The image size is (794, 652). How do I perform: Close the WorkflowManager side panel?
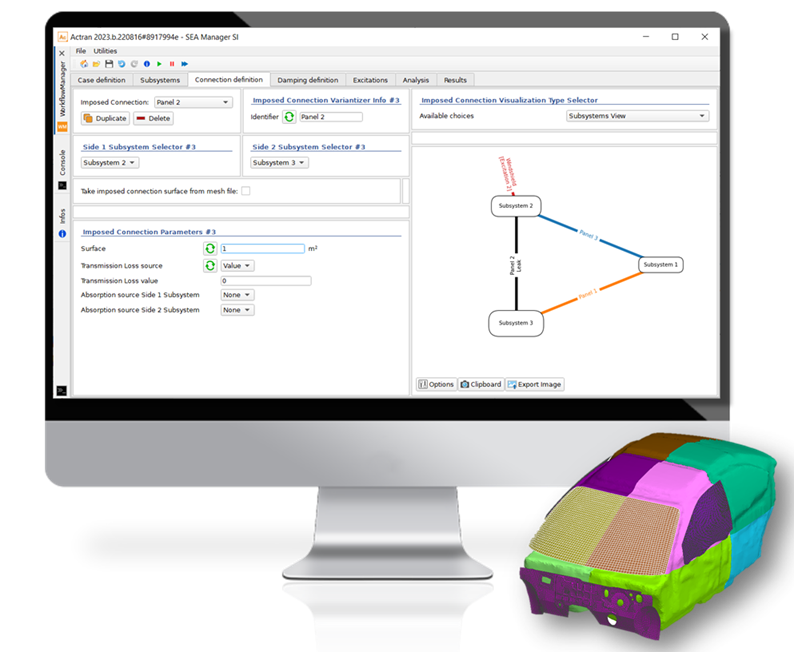coord(62,53)
